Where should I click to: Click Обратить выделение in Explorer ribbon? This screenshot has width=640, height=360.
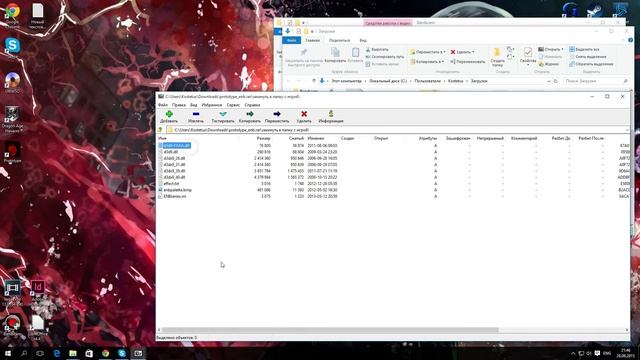[591, 64]
